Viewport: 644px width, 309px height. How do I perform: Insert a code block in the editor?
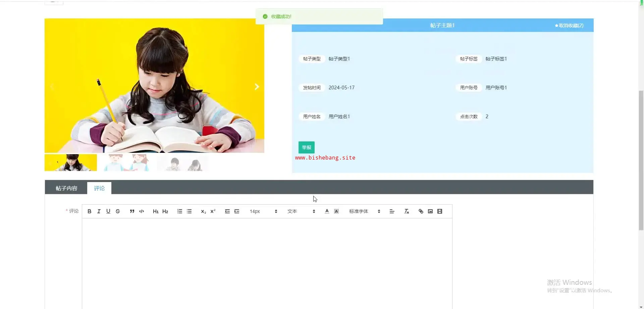[142, 211]
